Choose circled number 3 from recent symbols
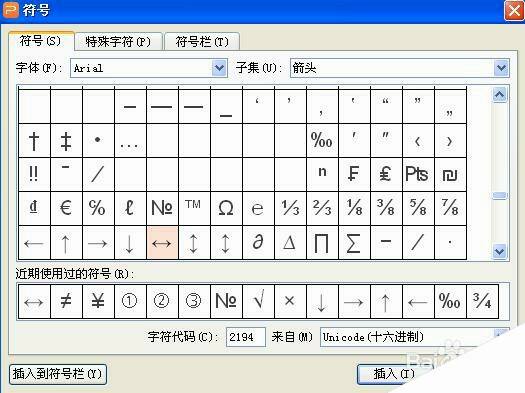Viewport: 525px width, 393px height. (x=194, y=301)
